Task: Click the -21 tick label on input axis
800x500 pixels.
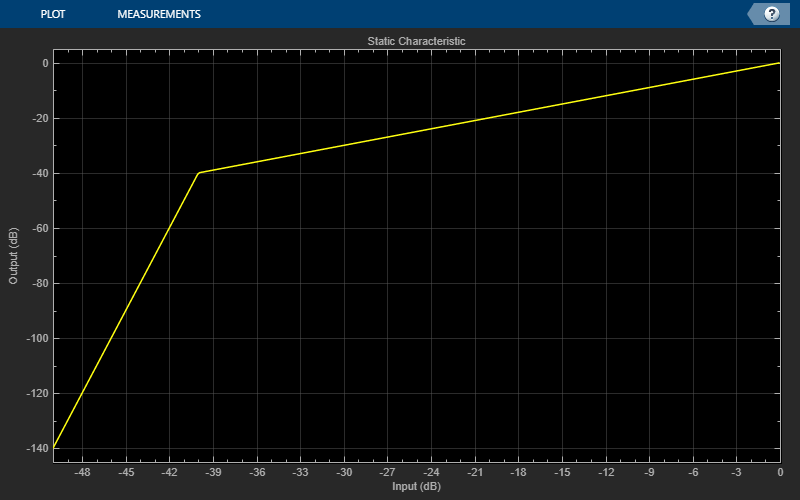Action: click(x=475, y=472)
